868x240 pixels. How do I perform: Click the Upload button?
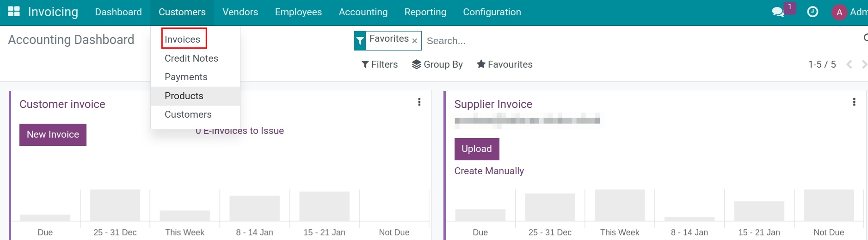click(x=476, y=149)
